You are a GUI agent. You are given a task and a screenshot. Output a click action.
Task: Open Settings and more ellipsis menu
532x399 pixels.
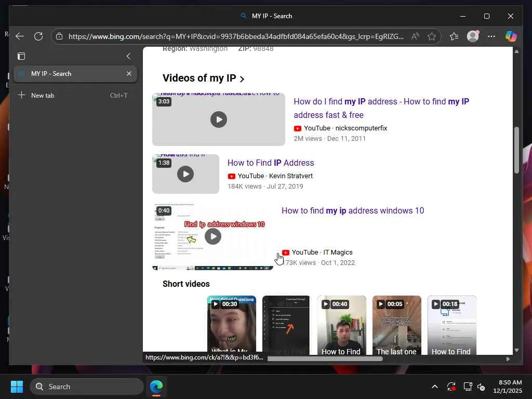click(x=491, y=36)
